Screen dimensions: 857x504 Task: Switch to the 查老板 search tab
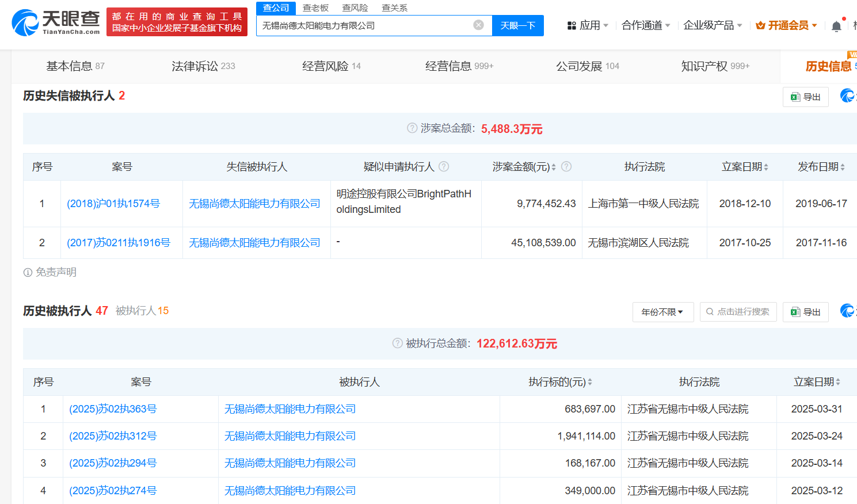315,8
